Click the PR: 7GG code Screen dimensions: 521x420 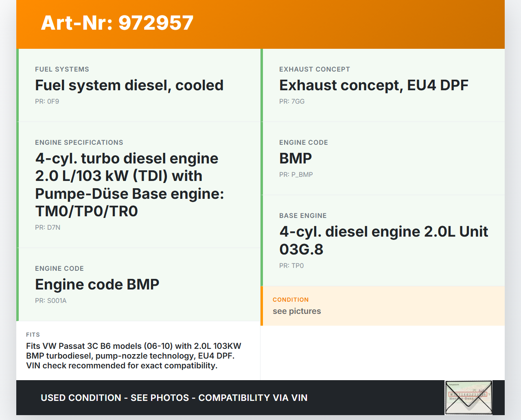(291, 102)
